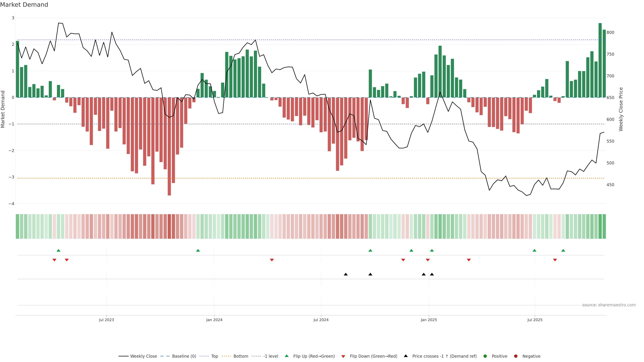Click the Jan 2024 x-axis label
This screenshot has width=644, height=362.
[214, 320]
